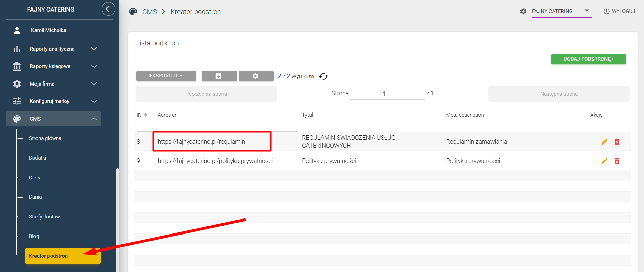Open Dodatki in CMS menu
644x272 pixels.
[x=38, y=158]
